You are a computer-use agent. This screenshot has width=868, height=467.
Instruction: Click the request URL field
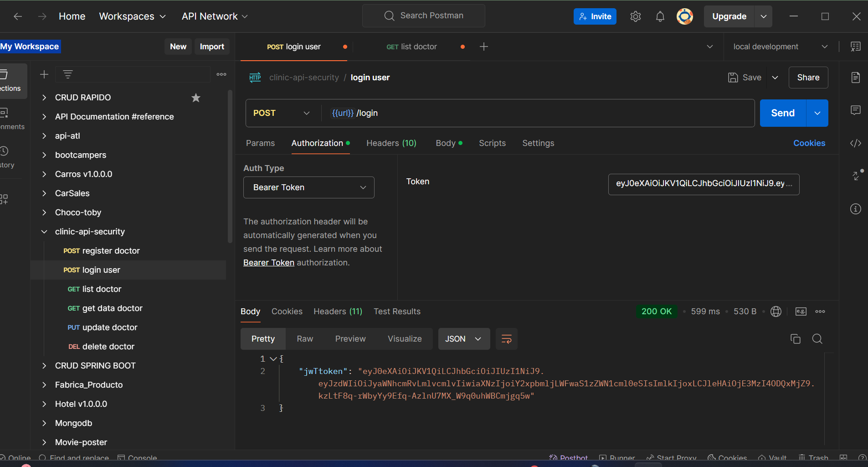tap(538, 113)
